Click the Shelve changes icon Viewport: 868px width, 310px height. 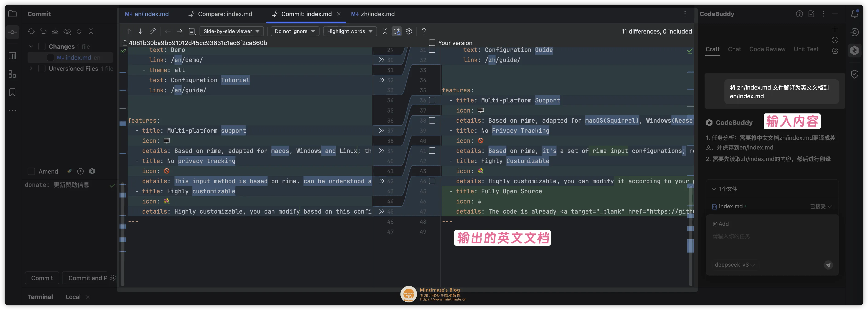[55, 31]
